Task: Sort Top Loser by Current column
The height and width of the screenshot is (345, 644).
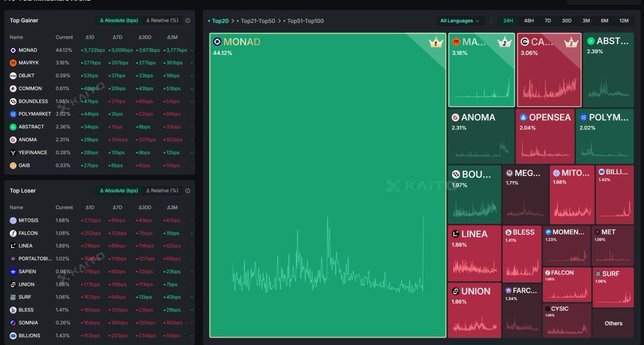Action: pyautogui.click(x=64, y=207)
